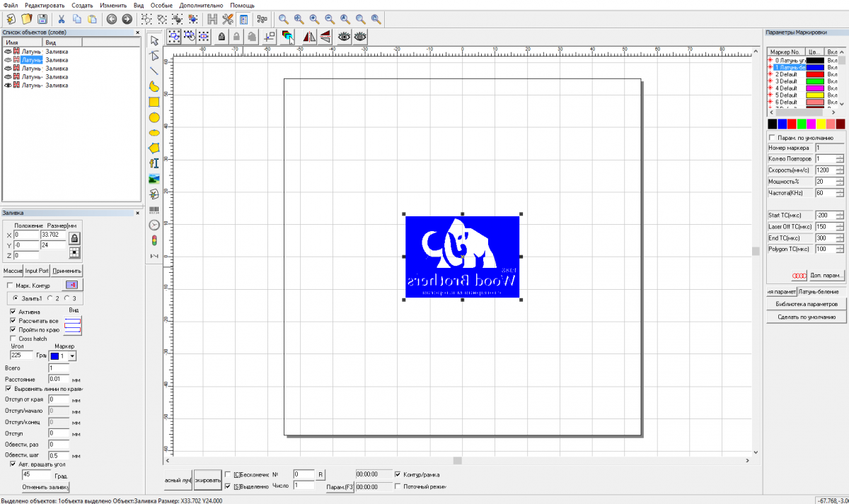Pick the green color in palette
849x504 pixels.
point(802,124)
